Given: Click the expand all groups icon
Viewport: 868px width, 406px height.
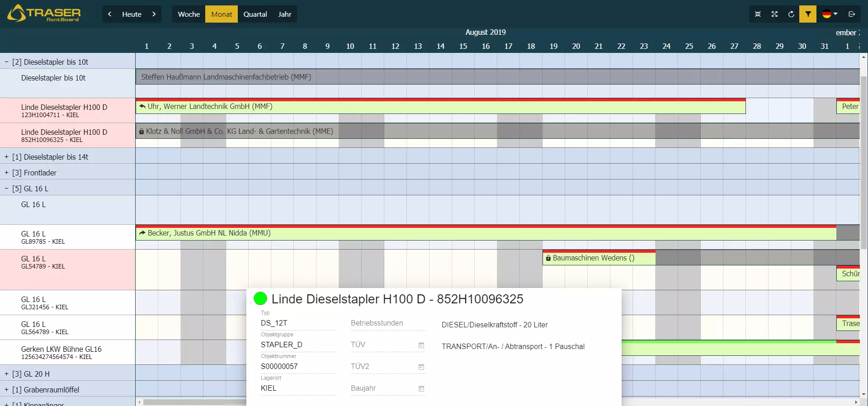Looking at the screenshot, I should [x=774, y=14].
